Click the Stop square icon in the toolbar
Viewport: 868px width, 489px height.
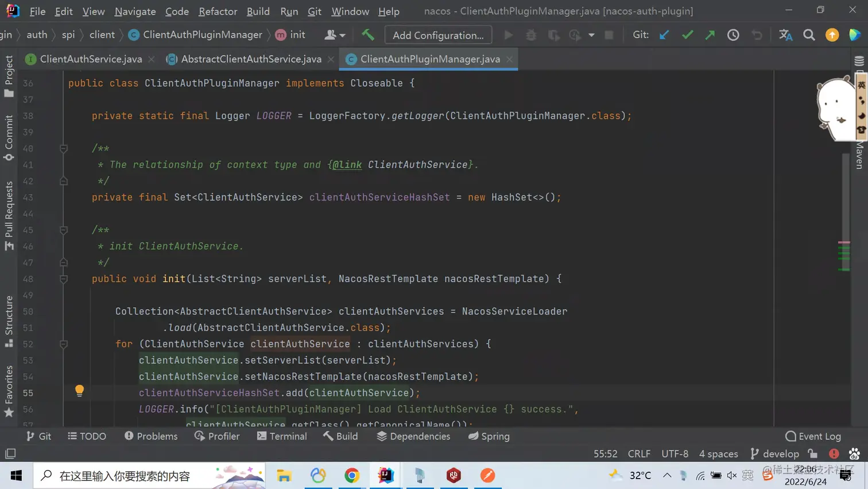click(x=609, y=35)
